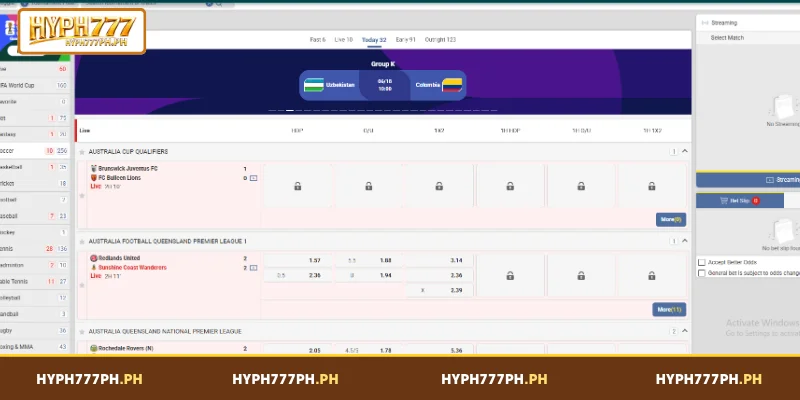Collapse Australia Queensland National Premier League section
Viewport: 800px width, 400px height.
tap(685, 331)
